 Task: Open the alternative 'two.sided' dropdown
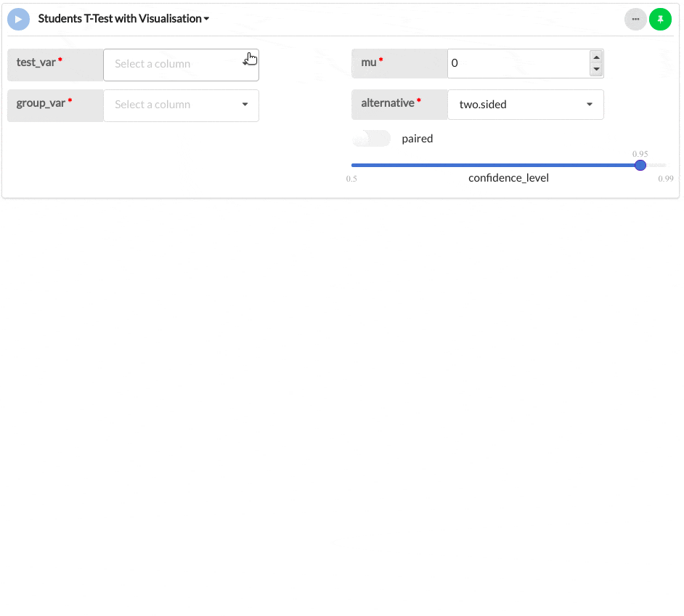(516, 105)
